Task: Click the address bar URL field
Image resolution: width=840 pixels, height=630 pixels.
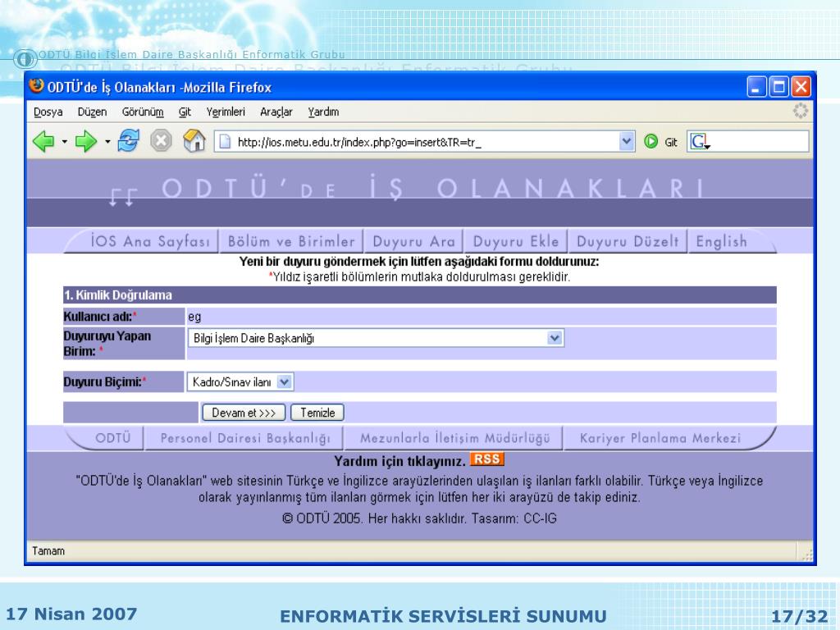Action: pyautogui.click(x=426, y=141)
